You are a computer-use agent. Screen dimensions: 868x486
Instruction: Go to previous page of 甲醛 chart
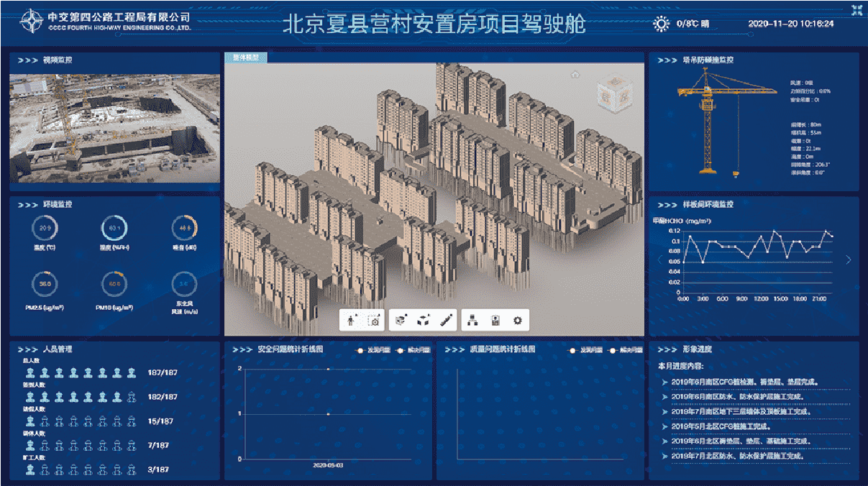point(659,260)
